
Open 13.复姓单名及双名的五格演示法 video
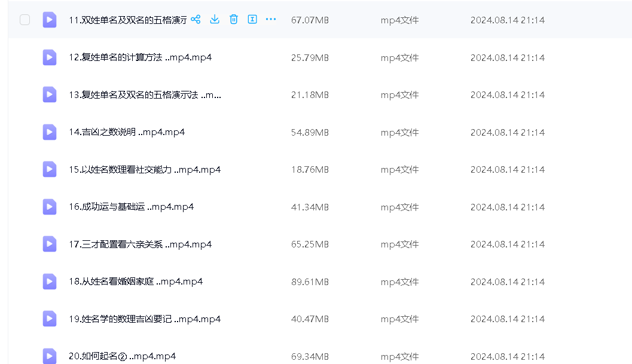point(145,95)
